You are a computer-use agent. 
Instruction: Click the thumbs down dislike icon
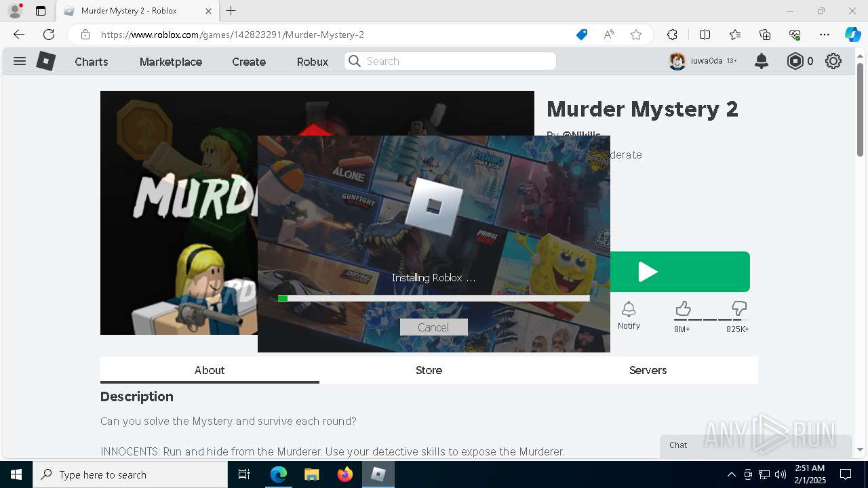click(x=739, y=309)
